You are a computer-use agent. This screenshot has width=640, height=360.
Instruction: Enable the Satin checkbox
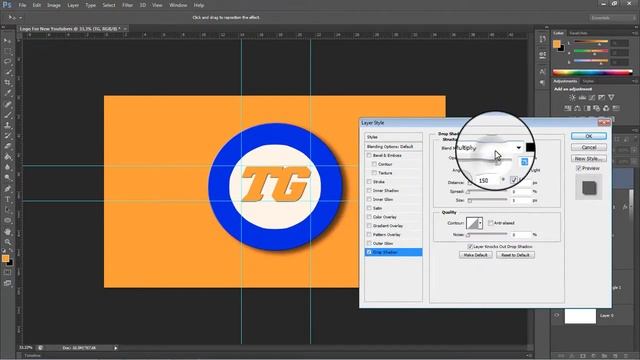(x=369, y=208)
